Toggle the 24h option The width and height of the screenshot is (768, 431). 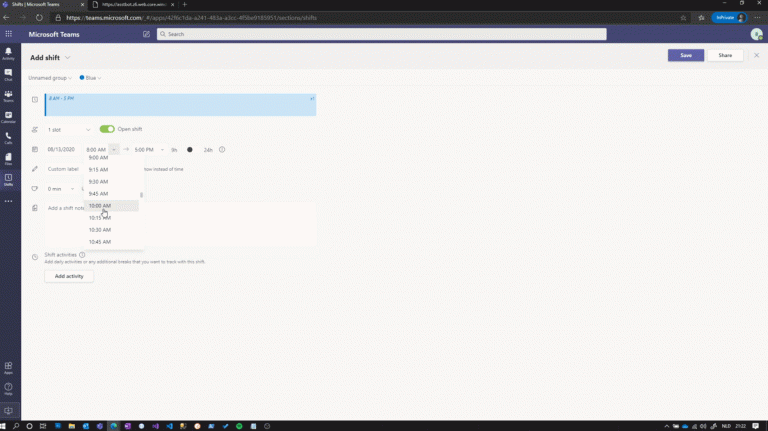coord(190,150)
